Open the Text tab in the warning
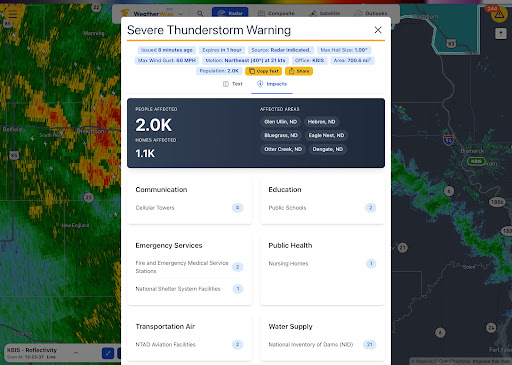Image resolution: width=512 pixels, height=365 pixels. (x=233, y=84)
